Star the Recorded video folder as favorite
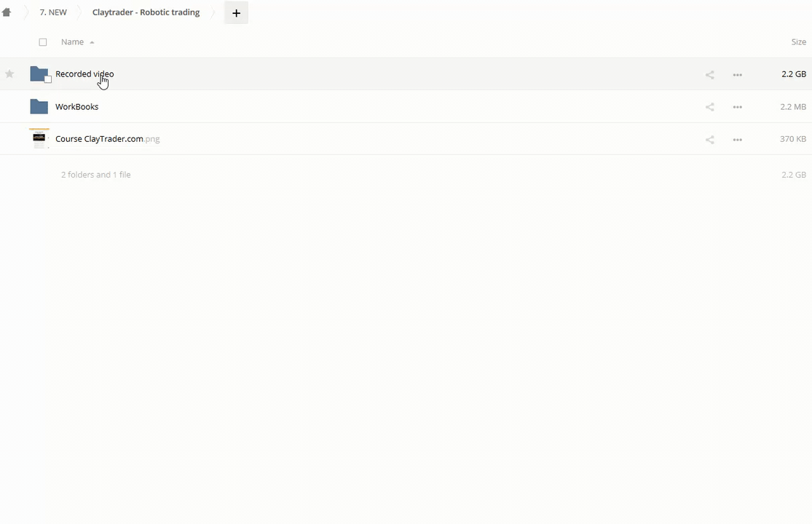 tap(9, 74)
